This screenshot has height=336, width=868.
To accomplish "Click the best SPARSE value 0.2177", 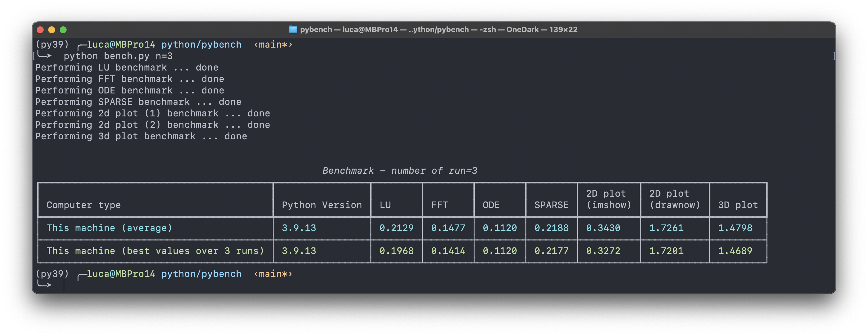I will pyautogui.click(x=551, y=251).
